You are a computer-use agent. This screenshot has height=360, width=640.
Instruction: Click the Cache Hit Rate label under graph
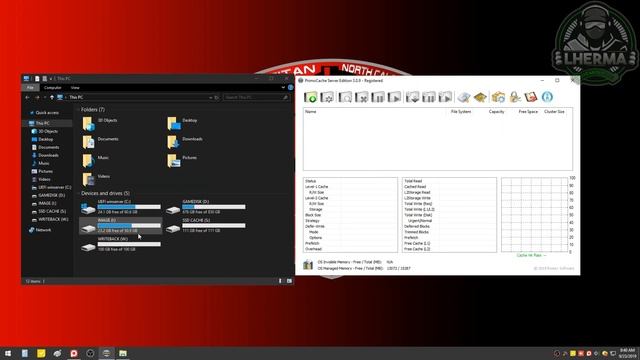coord(531,255)
